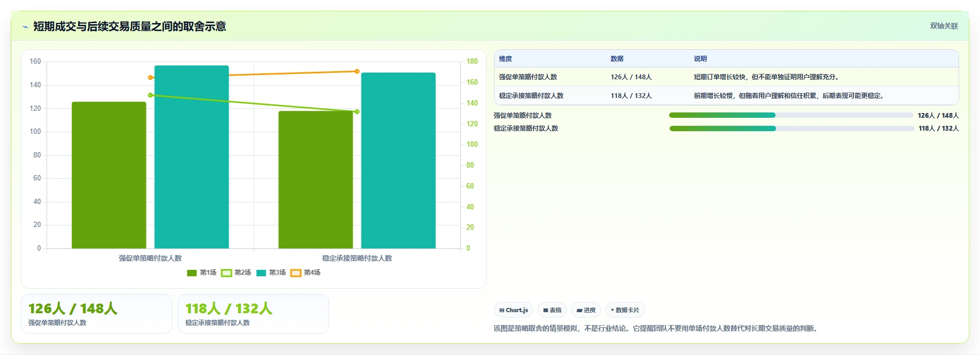Click the light-green line point over 强促单策略付款人数
The width and height of the screenshot is (980, 355).
[150, 95]
